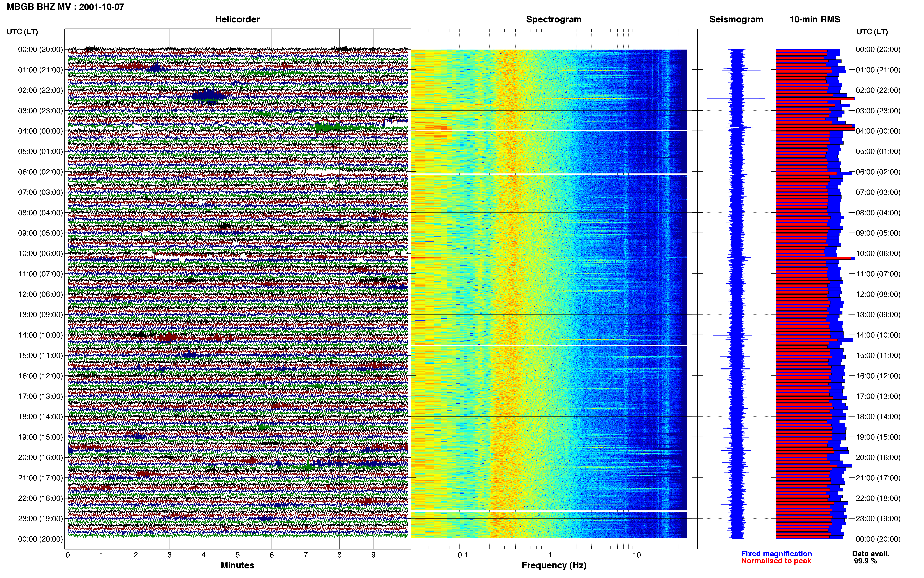Click minute tick label '0' on Helicorder

pos(68,555)
